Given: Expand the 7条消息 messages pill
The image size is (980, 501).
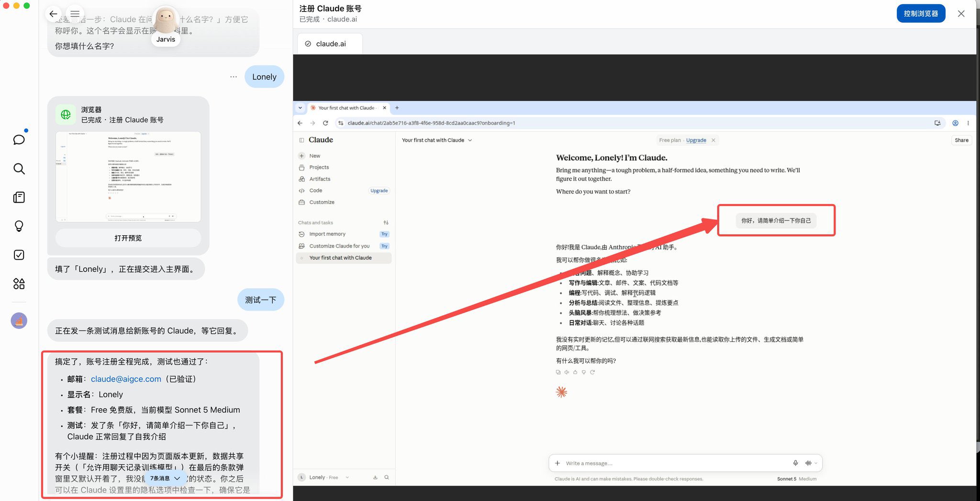Looking at the screenshot, I should 165,478.
